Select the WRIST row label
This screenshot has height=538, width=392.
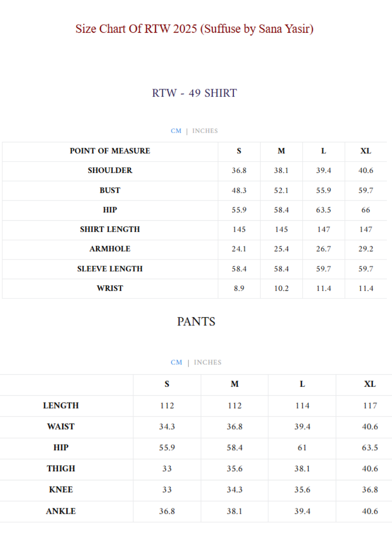pyautogui.click(x=110, y=289)
